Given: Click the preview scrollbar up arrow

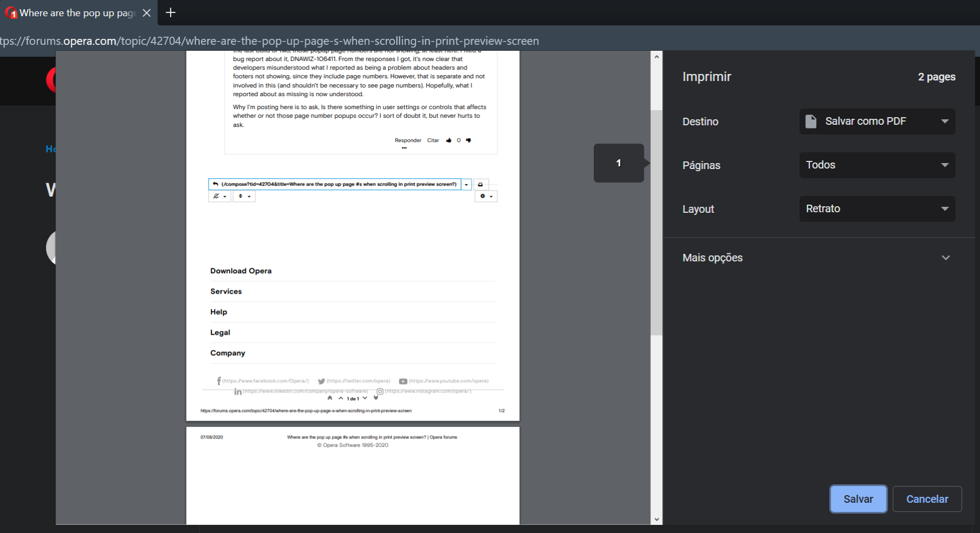Looking at the screenshot, I should [656, 57].
